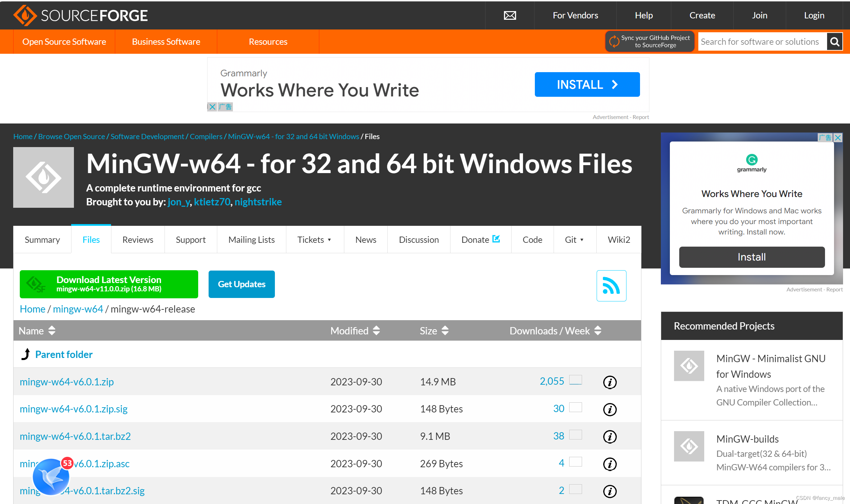Click the MinGW-w64 project logo image

[43, 177]
